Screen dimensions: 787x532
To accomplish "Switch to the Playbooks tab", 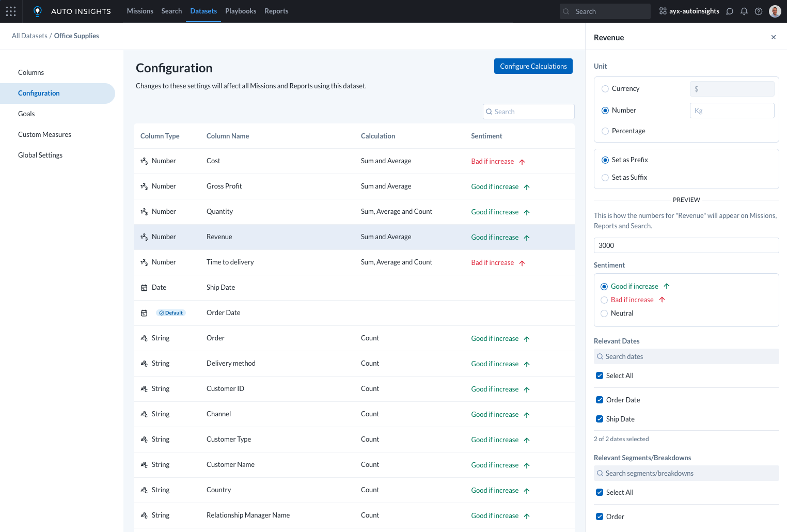I will (x=241, y=11).
